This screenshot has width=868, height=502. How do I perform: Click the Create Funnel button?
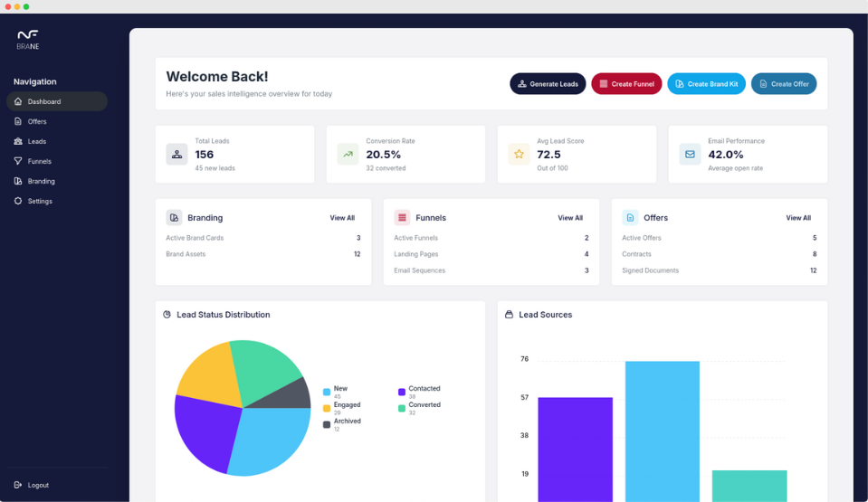tap(626, 83)
